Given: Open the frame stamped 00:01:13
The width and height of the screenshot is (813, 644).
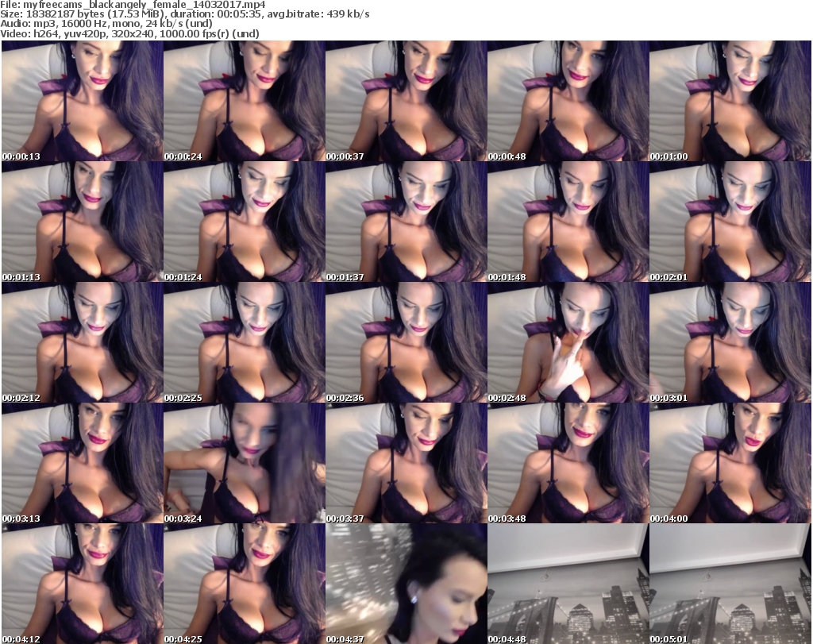Looking at the screenshot, I should [x=82, y=222].
